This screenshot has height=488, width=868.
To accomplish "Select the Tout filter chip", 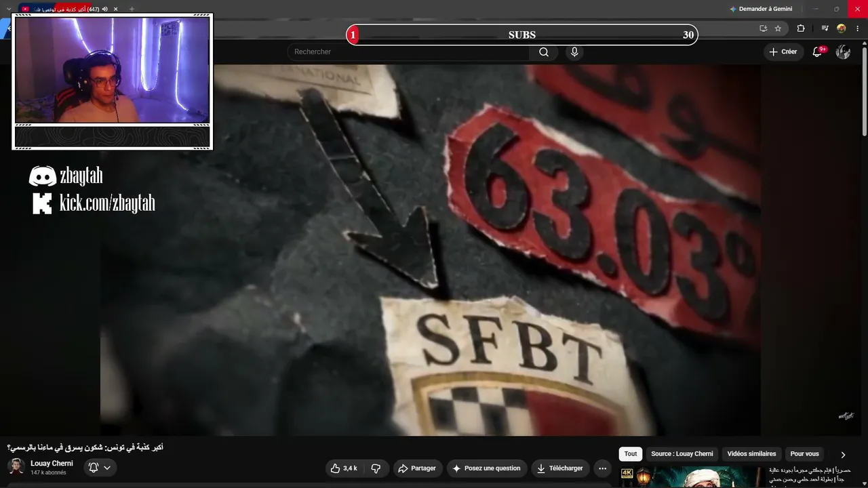I will click(631, 454).
